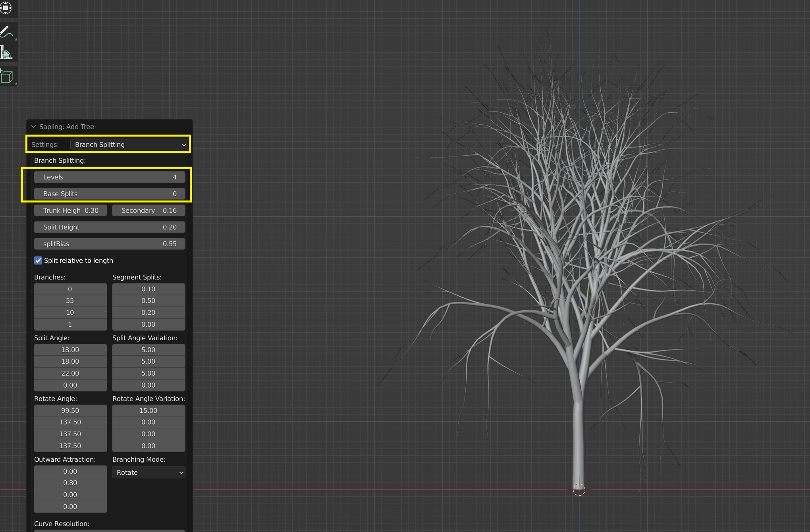The height and width of the screenshot is (532, 810).
Task: Click the Base Splits field
Action: (109, 194)
